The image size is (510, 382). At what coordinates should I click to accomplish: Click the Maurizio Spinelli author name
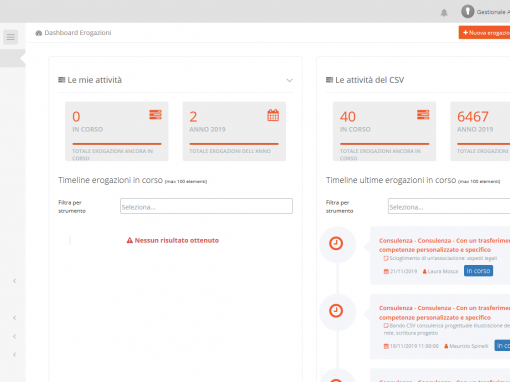point(469,346)
